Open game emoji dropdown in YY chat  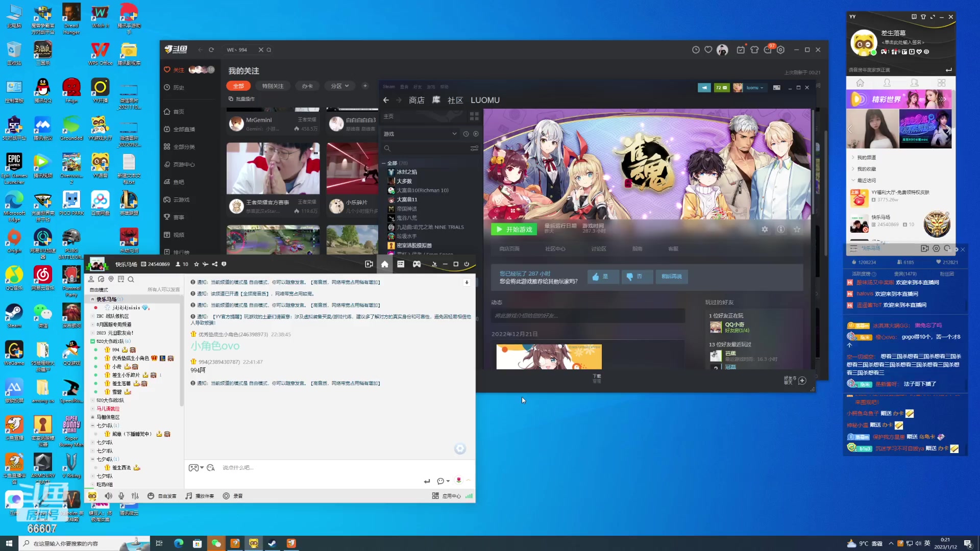tap(196, 468)
